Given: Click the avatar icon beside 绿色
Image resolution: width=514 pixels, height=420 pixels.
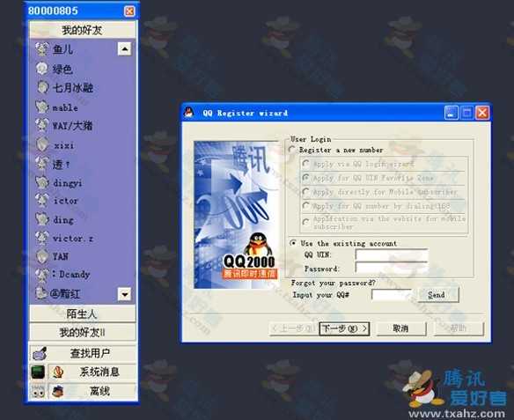Looking at the screenshot, I should pyautogui.click(x=41, y=69).
